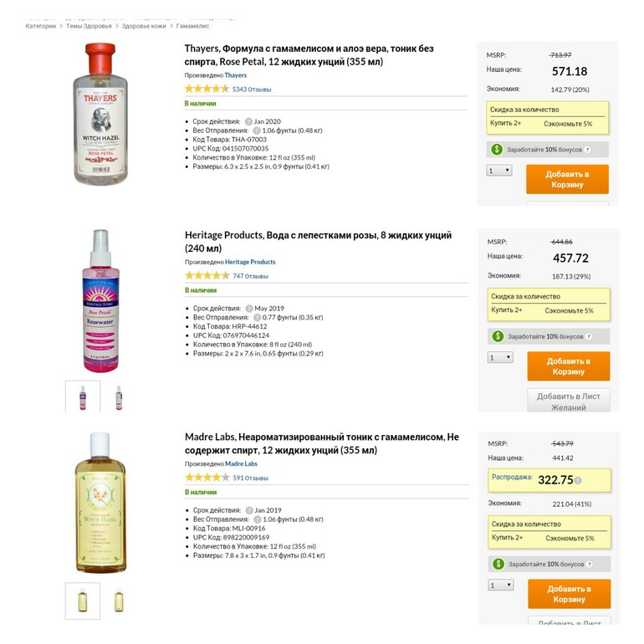This screenshot has height=644, width=644.
Task: Add Heritage Rosewater to wish list
Action: click(568, 401)
